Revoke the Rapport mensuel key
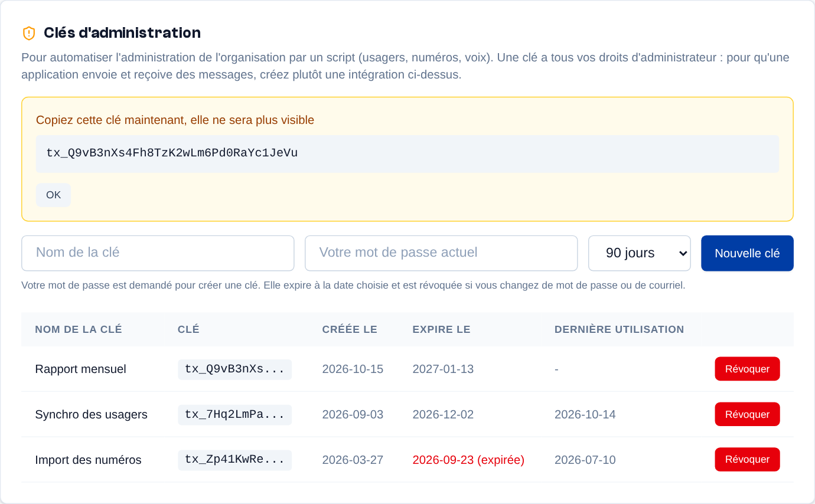The width and height of the screenshot is (815, 504). (747, 369)
